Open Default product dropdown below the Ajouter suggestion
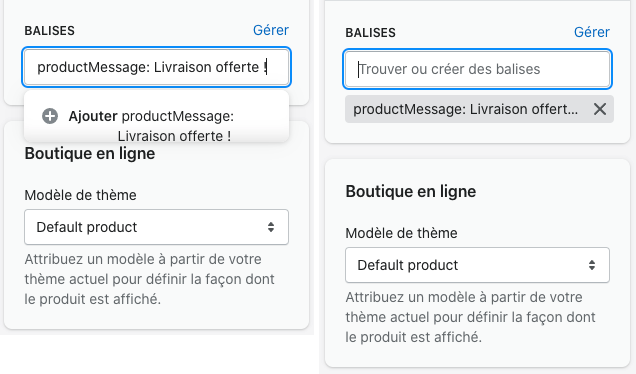This screenshot has width=636, height=374. (x=157, y=227)
